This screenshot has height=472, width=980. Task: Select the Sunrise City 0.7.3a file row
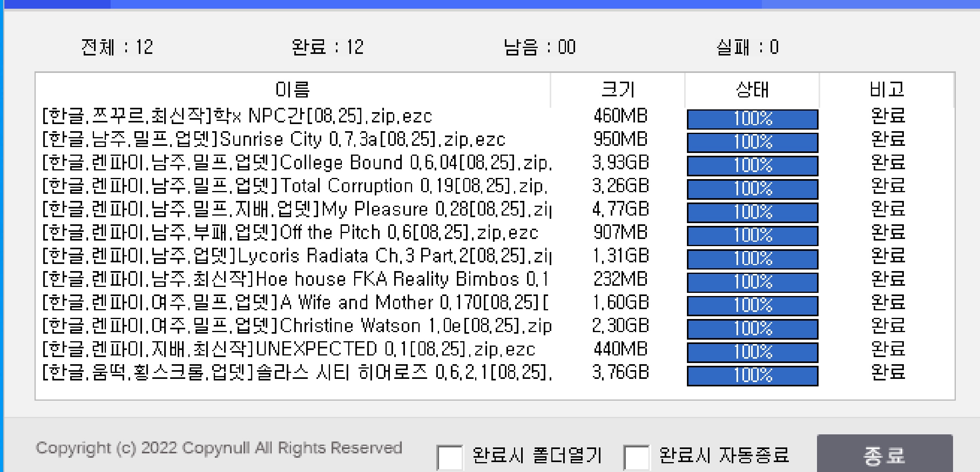[274, 139]
